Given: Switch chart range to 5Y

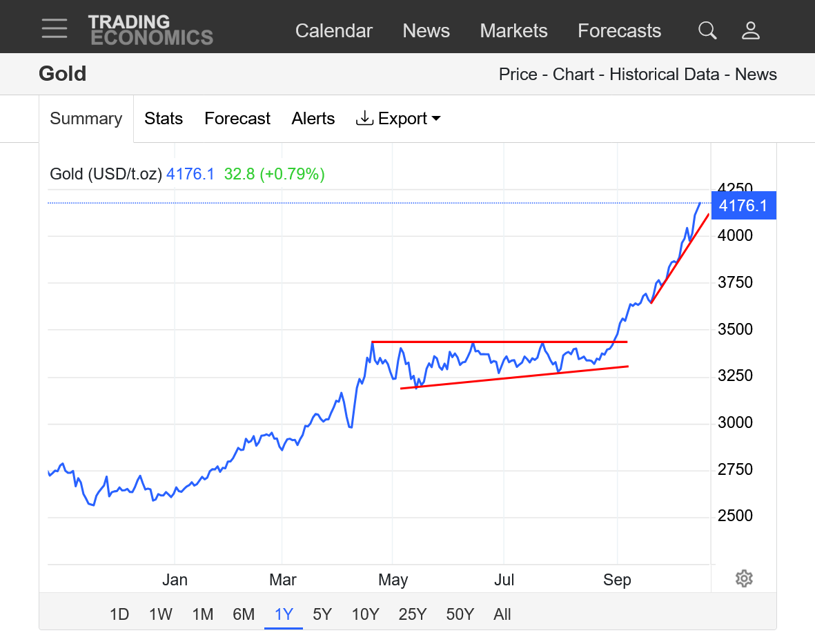Looking at the screenshot, I should pos(322,614).
